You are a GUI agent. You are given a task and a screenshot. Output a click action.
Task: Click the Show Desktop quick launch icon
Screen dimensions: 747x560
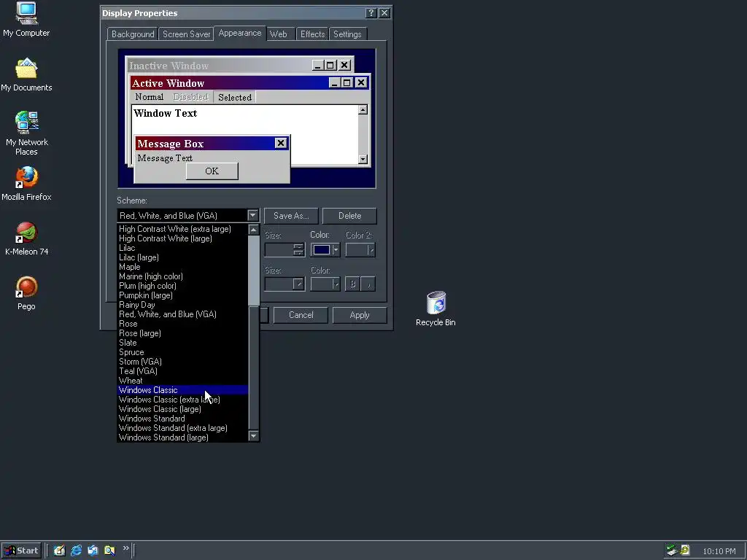click(x=59, y=551)
